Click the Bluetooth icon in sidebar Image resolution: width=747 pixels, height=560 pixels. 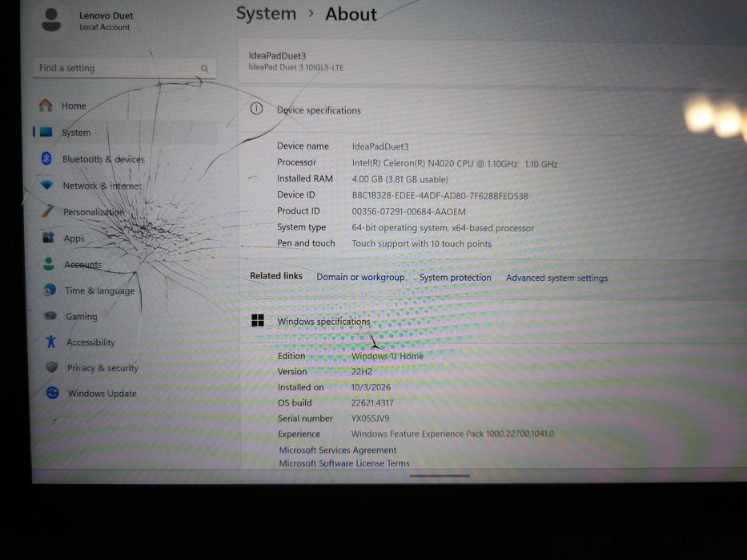pos(46,158)
